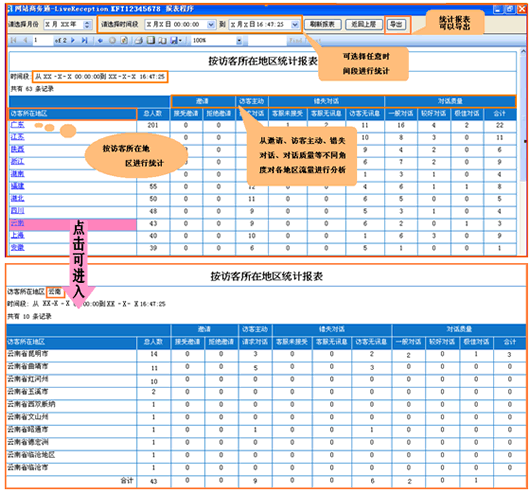Click 访客所在地区 column header in upper table
Image resolution: width=530 pixels, height=493 pixels.
[x=73, y=114]
